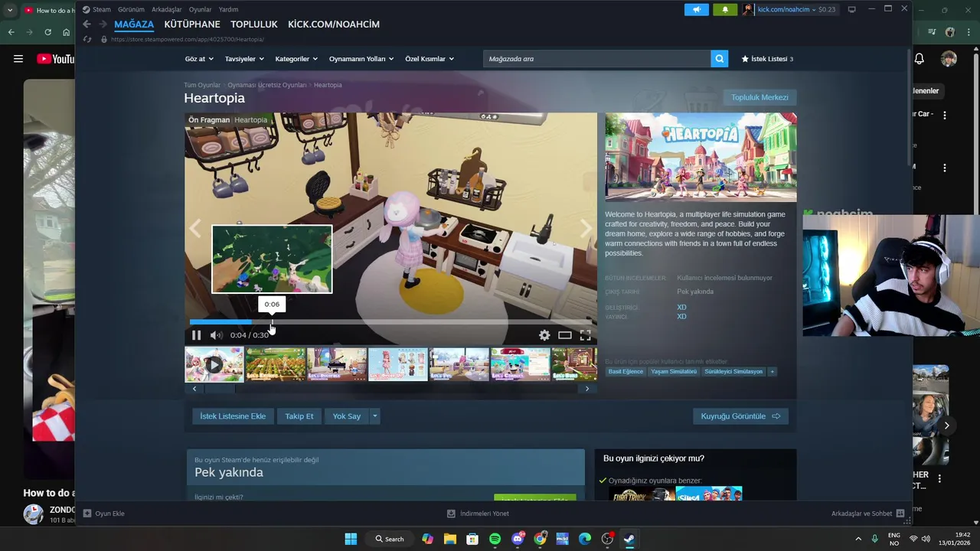Image resolution: width=980 pixels, height=551 pixels.
Task: Expand Oynamanın Yolları dropdown
Action: coord(361,59)
